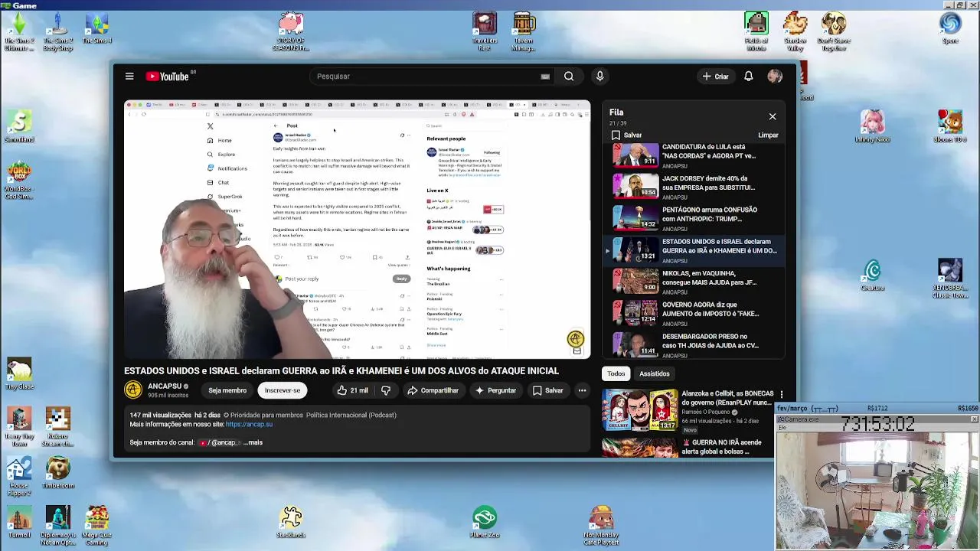This screenshot has width=980, height=551.
Task: Open Infinity Nikki desktop shortcut
Action: click(872, 127)
